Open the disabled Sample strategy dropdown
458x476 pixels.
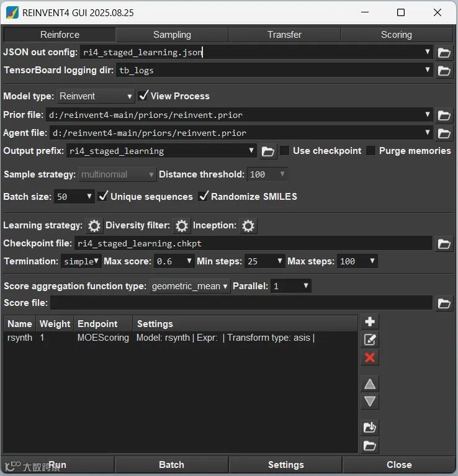point(117,174)
